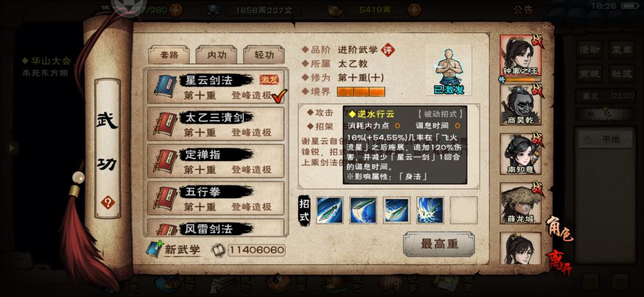This screenshot has height=297, width=644.
Task: Expand the left side arrow panel
Action: coord(11,147)
